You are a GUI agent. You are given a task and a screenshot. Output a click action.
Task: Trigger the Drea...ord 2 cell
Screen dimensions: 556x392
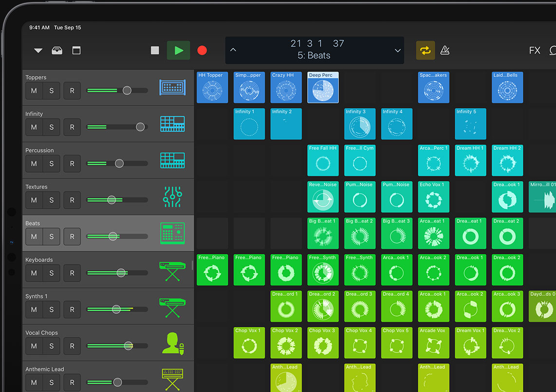(323, 306)
